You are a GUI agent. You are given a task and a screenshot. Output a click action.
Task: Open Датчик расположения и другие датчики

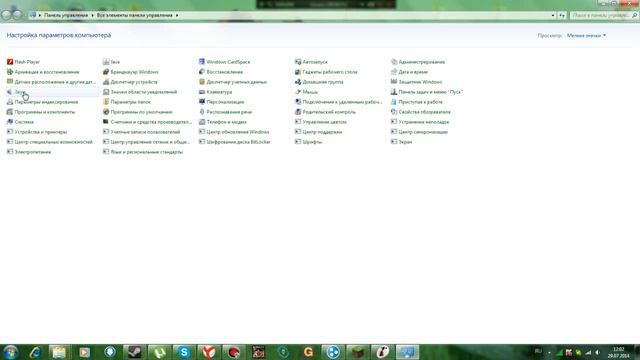[51, 82]
